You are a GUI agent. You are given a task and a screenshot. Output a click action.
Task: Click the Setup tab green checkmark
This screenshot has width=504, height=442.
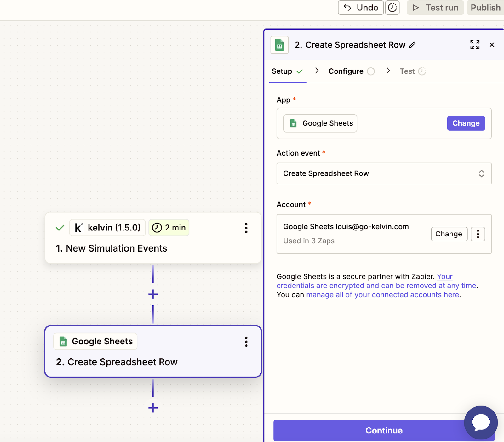[x=300, y=71]
